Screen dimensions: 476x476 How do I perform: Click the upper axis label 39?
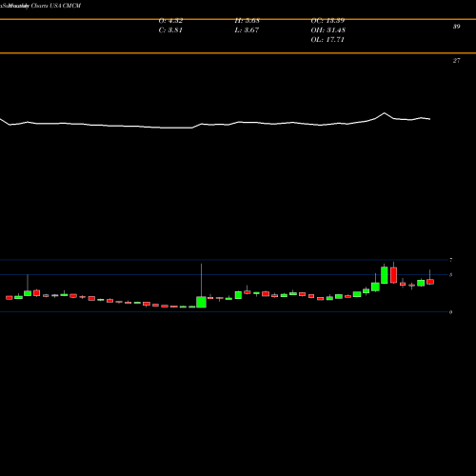pos(456,27)
